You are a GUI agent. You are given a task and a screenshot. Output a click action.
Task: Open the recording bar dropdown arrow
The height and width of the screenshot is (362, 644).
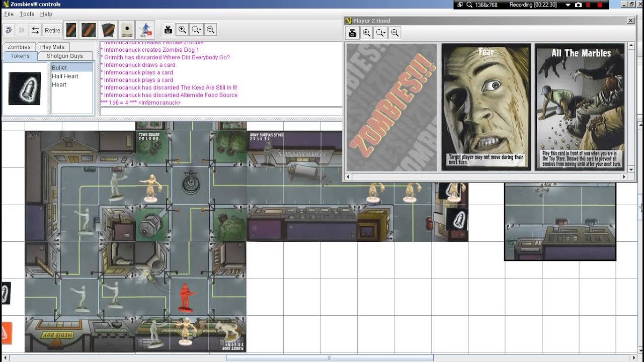tap(568, 5)
